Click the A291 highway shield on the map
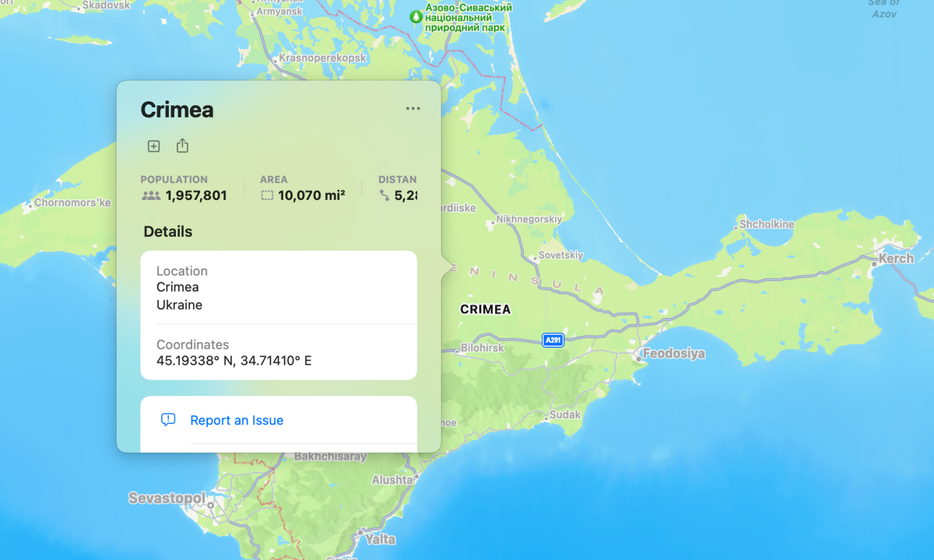934x560 pixels. (x=553, y=340)
